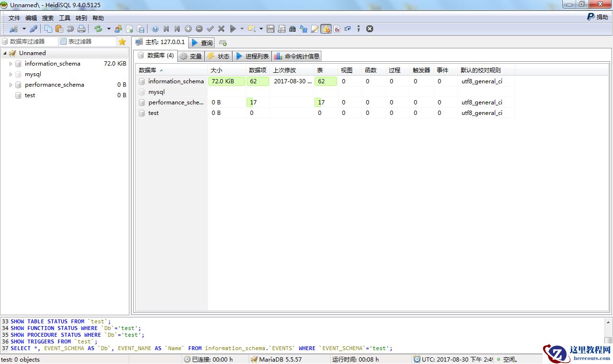Click the Print icon in toolbar
This screenshot has width=613, height=364.
click(x=81, y=29)
